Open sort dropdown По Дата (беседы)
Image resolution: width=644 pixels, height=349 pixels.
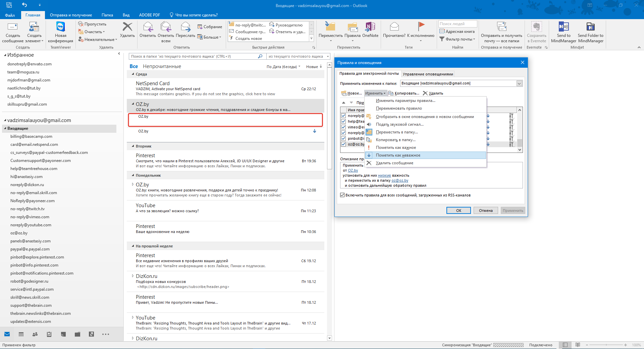283,67
